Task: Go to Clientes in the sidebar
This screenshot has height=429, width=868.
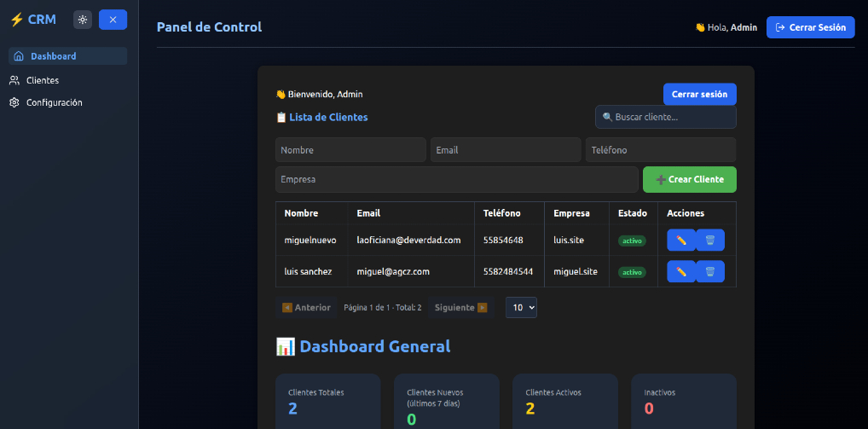Action: click(43, 80)
